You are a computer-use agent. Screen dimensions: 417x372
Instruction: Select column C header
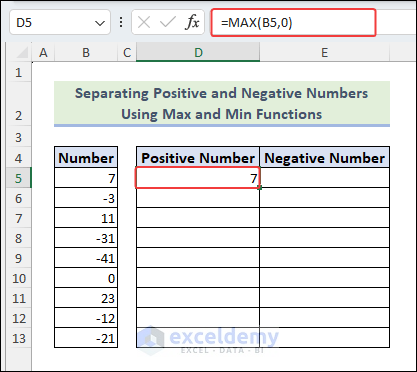pos(127,53)
